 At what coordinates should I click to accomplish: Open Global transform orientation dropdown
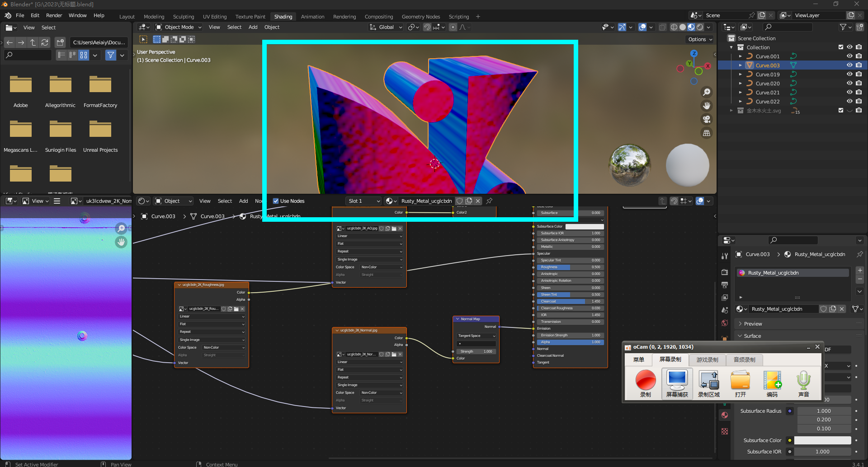pyautogui.click(x=386, y=27)
